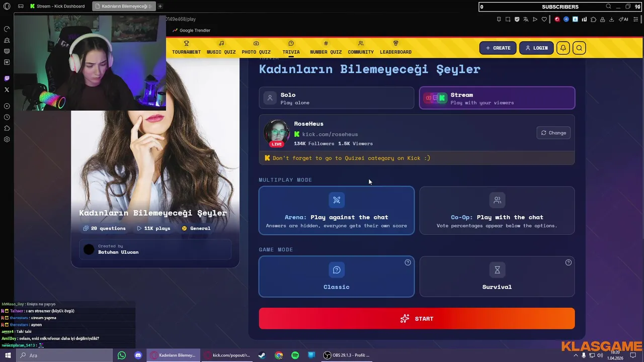Select Solo play alone mode
Image resolution: width=644 pixels, height=362 pixels.
click(336, 98)
